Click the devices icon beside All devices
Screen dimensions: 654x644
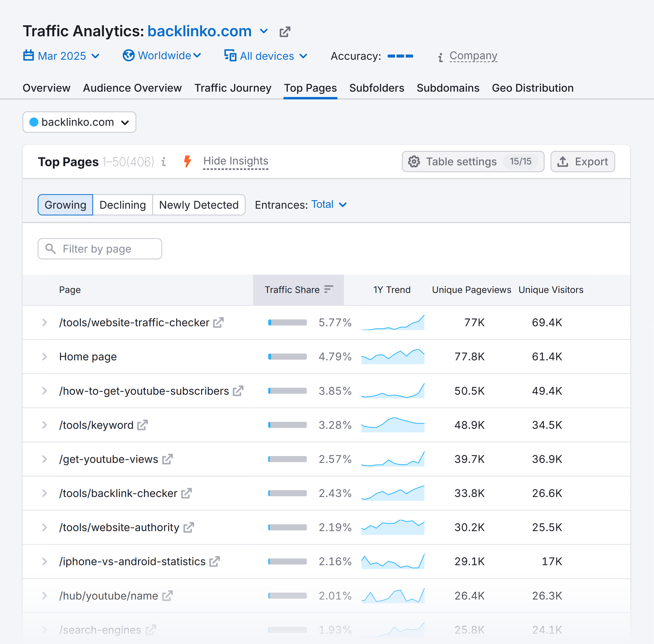(230, 55)
